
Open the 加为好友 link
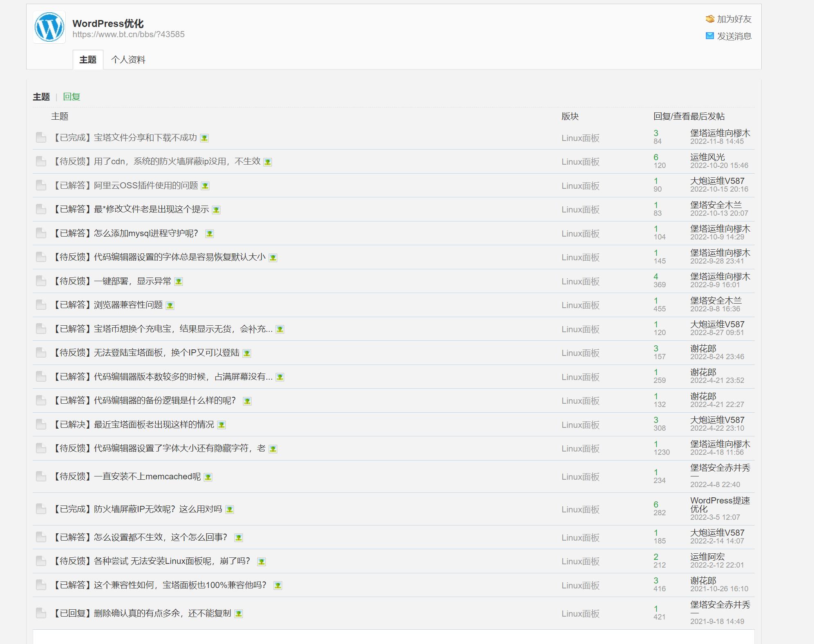coord(734,19)
